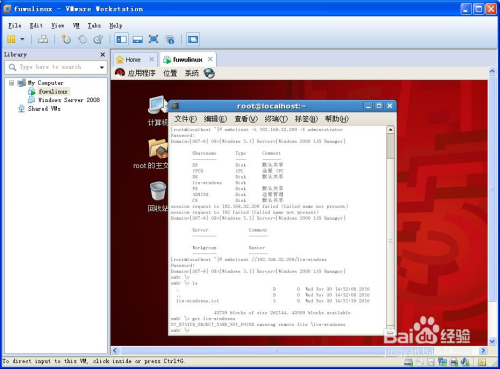The height and width of the screenshot is (369, 500).
Task: Close the Home tab
Action: click(x=151, y=59)
